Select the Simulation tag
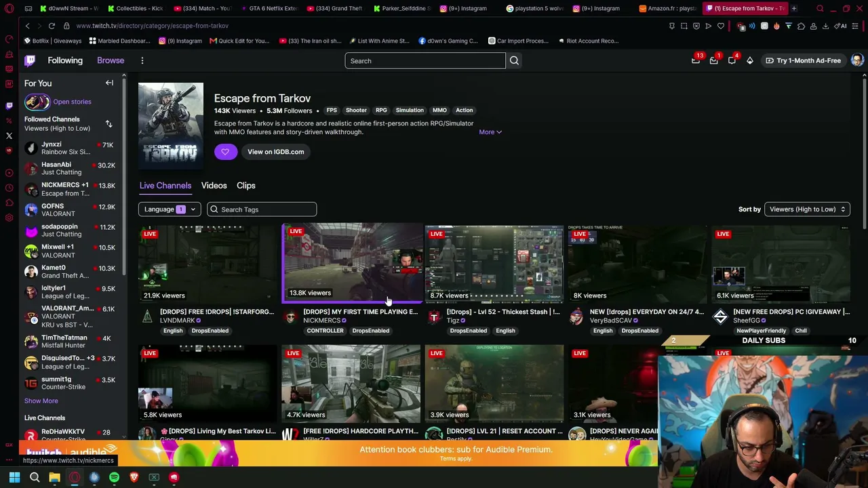This screenshot has height=488, width=868. [410, 110]
